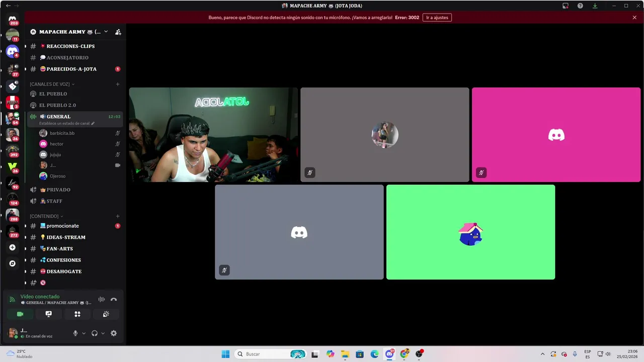Select user hector in voice list
This screenshot has height=362, width=644.
click(56, 144)
